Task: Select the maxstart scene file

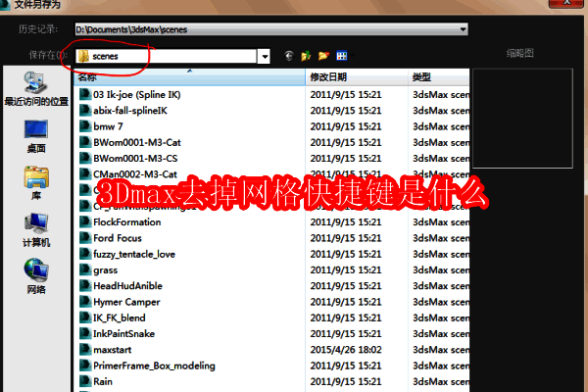Action: (114, 349)
